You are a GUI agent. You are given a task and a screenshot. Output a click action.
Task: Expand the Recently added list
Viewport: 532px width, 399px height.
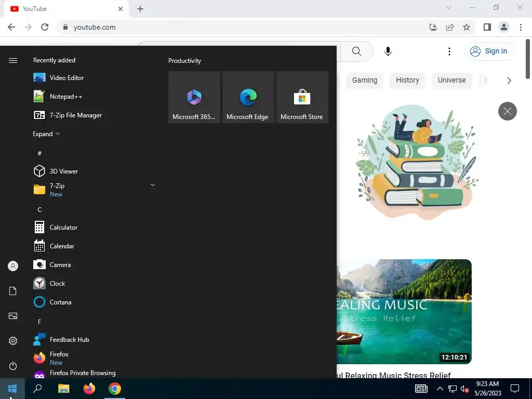tap(46, 134)
